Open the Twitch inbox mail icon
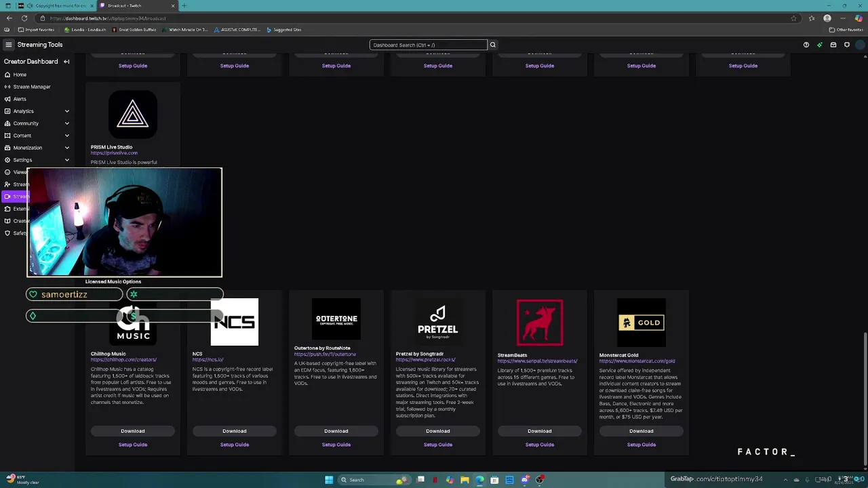The width and height of the screenshot is (868, 488). tap(833, 45)
